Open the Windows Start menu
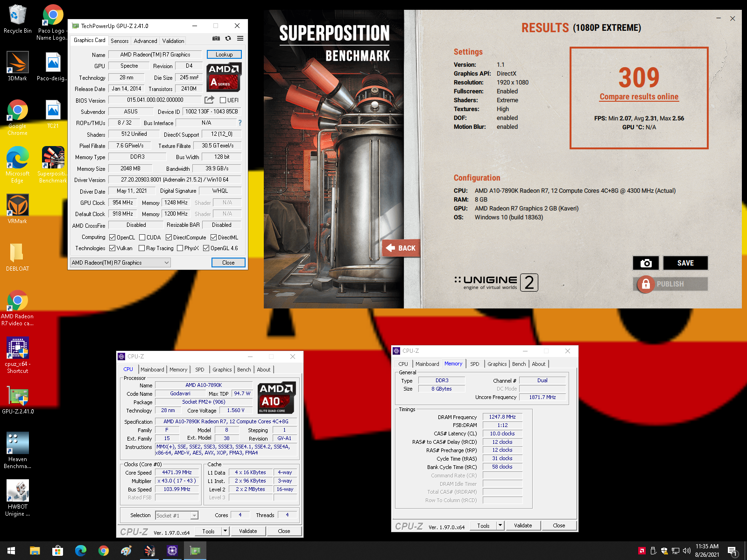 [11, 551]
